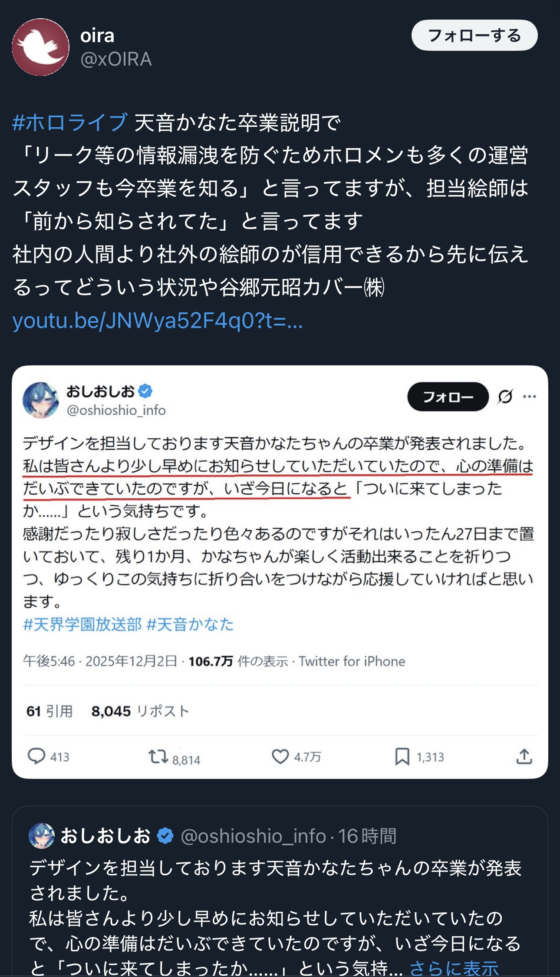560x977 pixels.
Task: Open the #ホロライブ hashtag
Action: coord(70,122)
